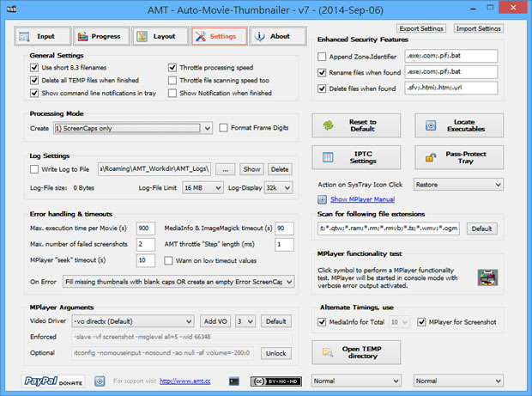Click the Delete log button
The width and height of the screenshot is (532, 396).
pos(280,169)
